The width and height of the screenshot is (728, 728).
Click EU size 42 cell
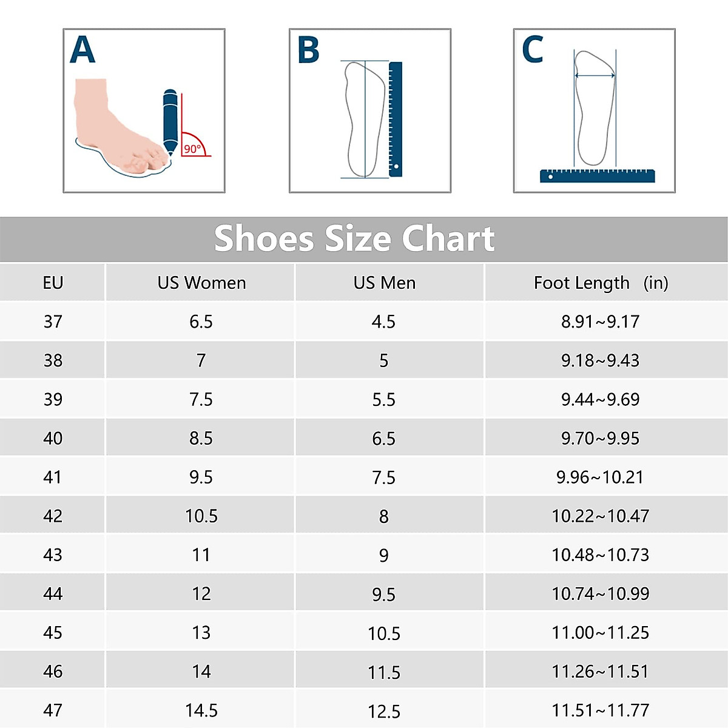pyautogui.click(x=53, y=516)
